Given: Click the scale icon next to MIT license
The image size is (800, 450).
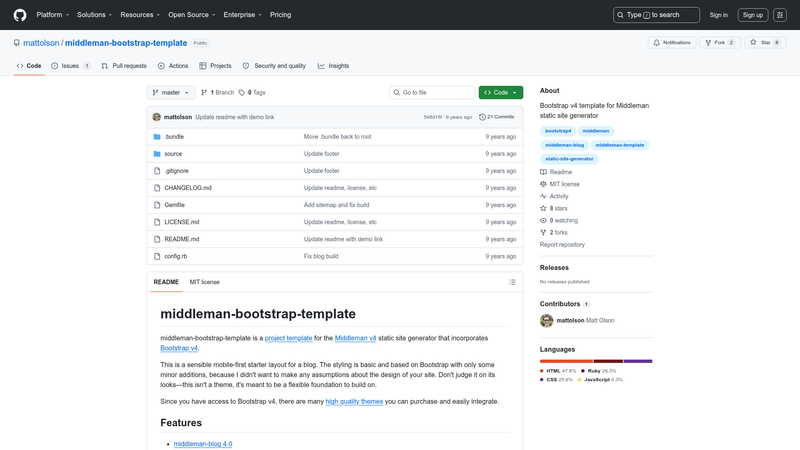Looking at the screenshot, I should tap(543, 184).
